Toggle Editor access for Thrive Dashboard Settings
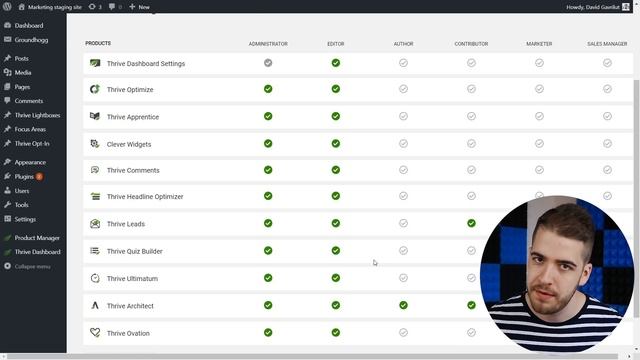This screenshot has width=640, height=360. pos(336,63)
